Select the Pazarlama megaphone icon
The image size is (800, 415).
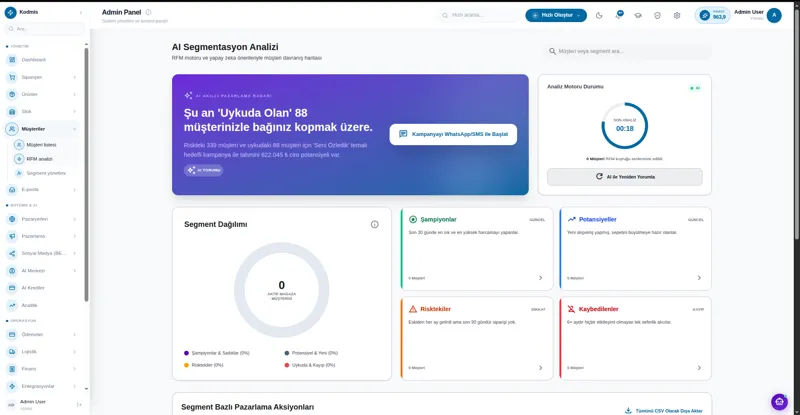pyautogui.click(x=12, y=236)
